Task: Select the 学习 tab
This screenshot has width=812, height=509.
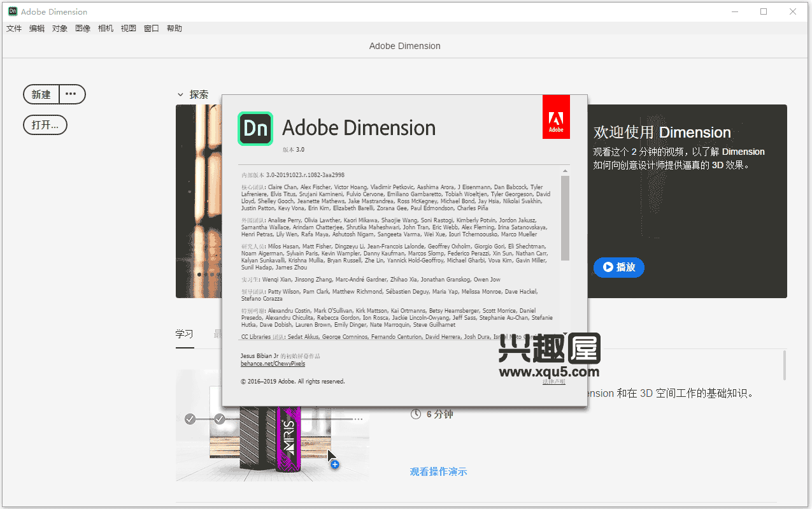Action: click(x=184, y=334)
